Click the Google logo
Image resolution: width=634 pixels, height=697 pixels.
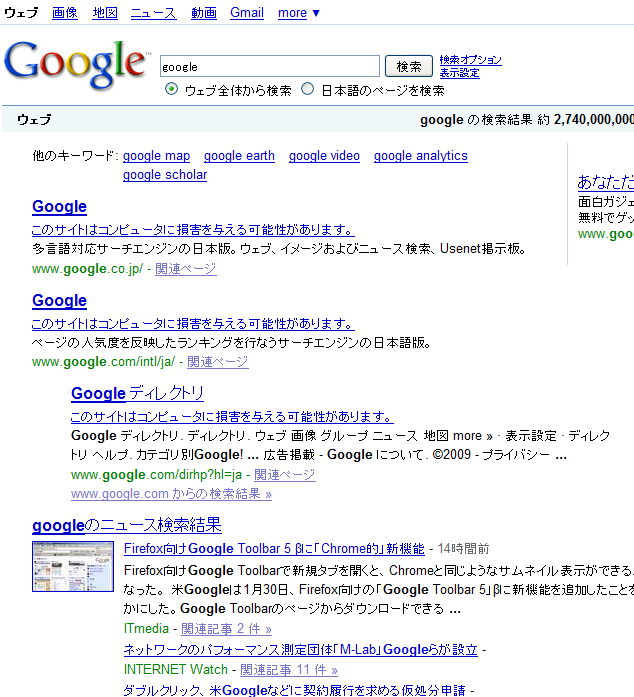click(76, 64)
